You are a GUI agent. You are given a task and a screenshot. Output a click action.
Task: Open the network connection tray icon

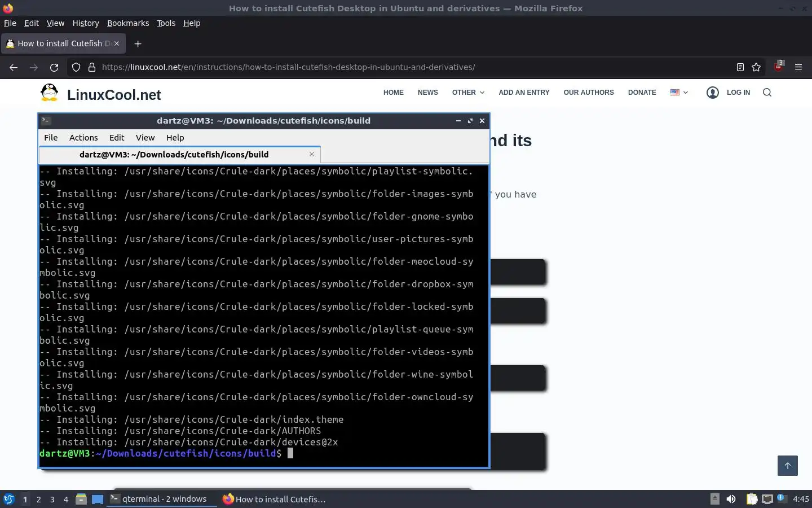pos(767,499)
